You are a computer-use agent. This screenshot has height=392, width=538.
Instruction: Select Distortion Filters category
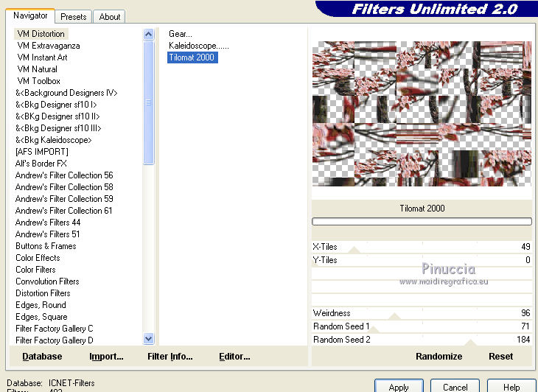pyautogui.click(x=43, y=293)
